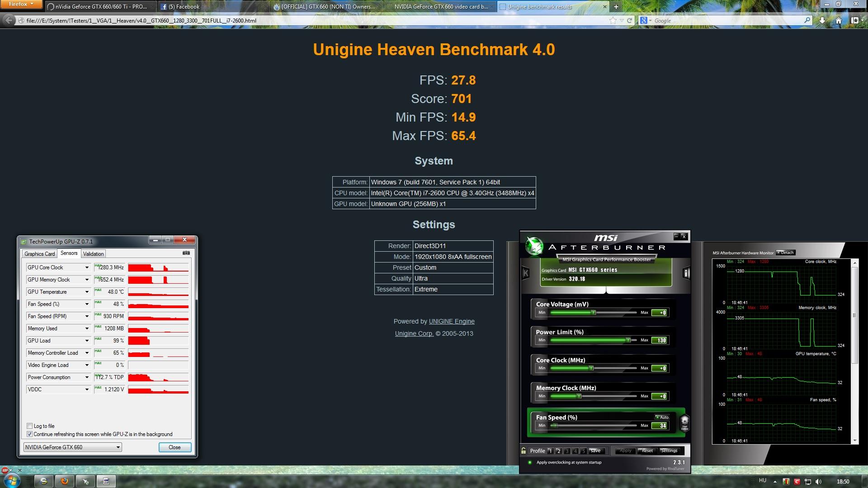Image resolution: width=868 pixels, height=488 pixels.
Task: Click the Firefox address bar
Action: [x=312, y=20]
